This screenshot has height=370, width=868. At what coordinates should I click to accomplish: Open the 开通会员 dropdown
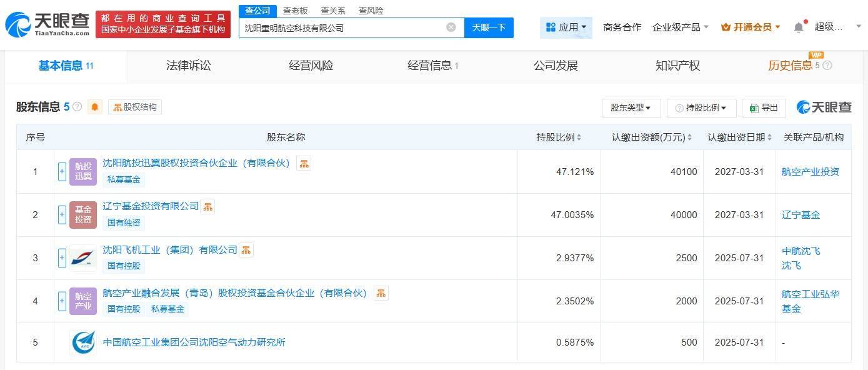point(751,27)
